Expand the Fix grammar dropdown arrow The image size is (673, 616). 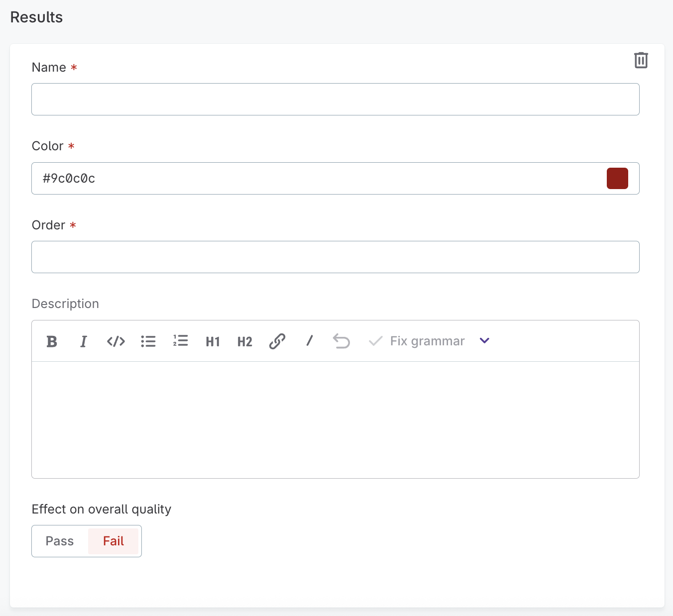click(x=484, y=341)
